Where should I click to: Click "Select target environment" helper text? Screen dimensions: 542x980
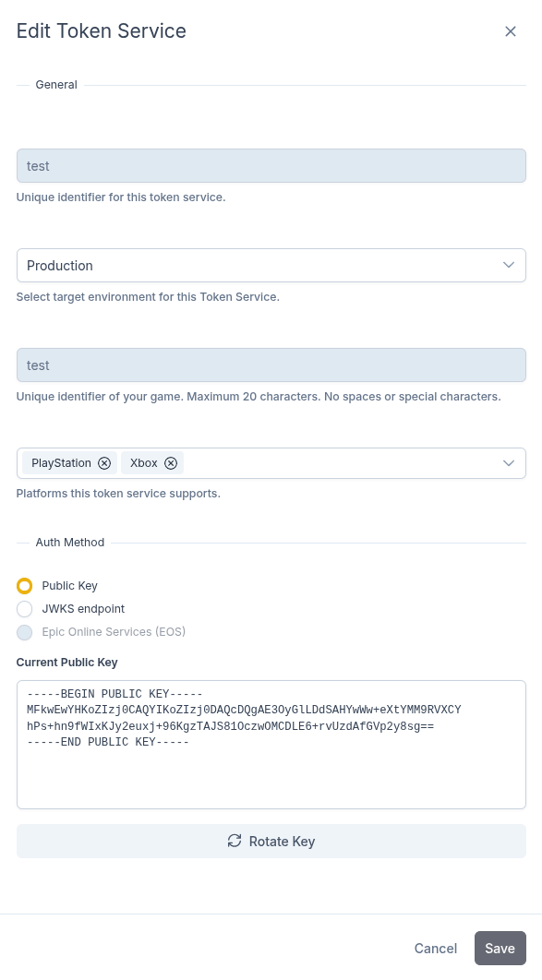(x=148, y=297)
